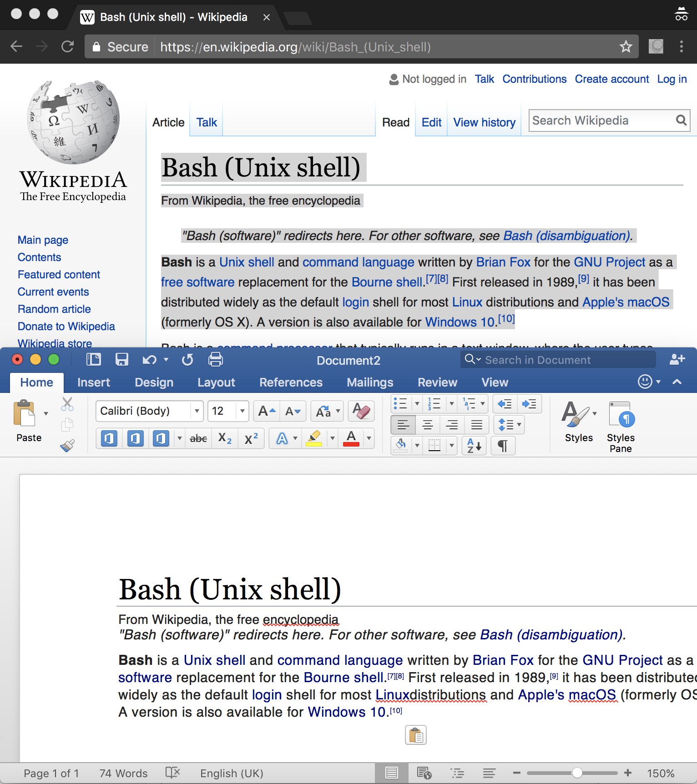Screen dimensions: 697x784
Task: Open the Design ribbon tab
Action: (154, 382)
